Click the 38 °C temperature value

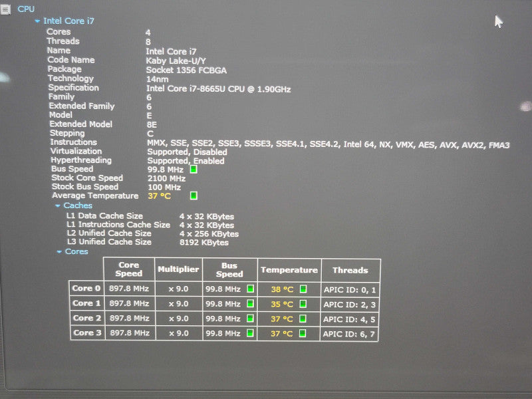[282, 289]
